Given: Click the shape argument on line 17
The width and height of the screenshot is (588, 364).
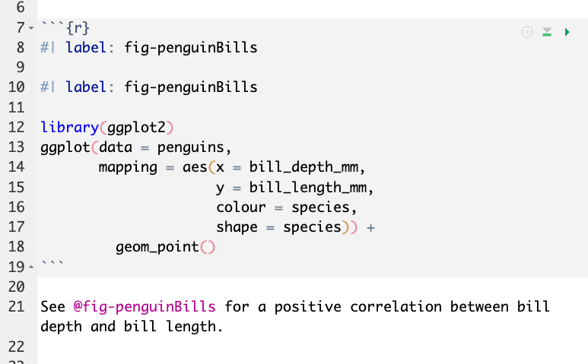Looking at the screenshot, I should coord(237,226).
